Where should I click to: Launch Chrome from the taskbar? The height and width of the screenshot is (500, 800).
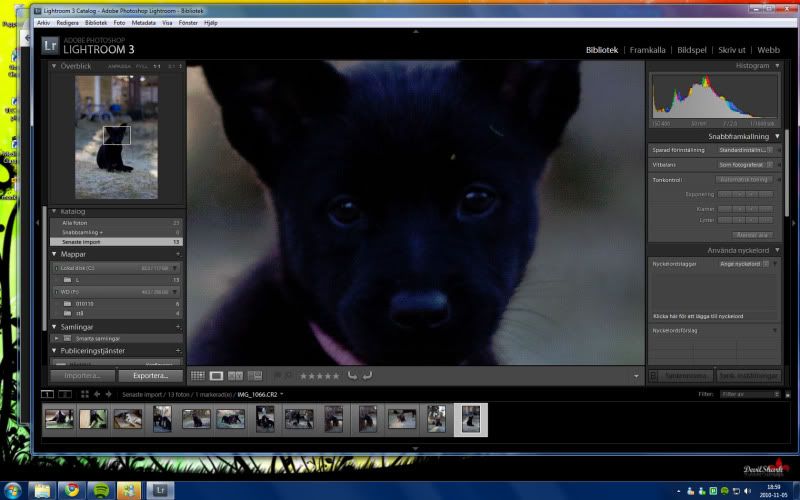(x=70, y=490)
